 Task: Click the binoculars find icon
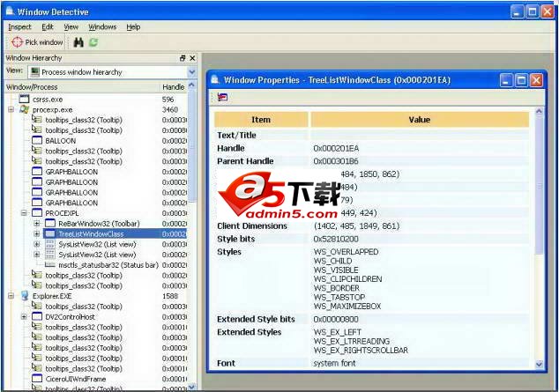click(x=78, y=42)
